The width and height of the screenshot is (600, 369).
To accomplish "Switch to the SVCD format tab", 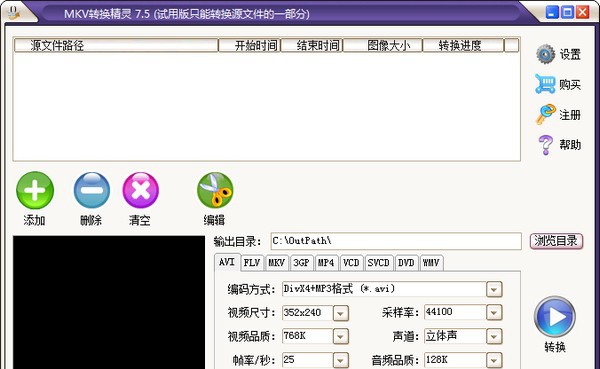I will coord(378,263).
